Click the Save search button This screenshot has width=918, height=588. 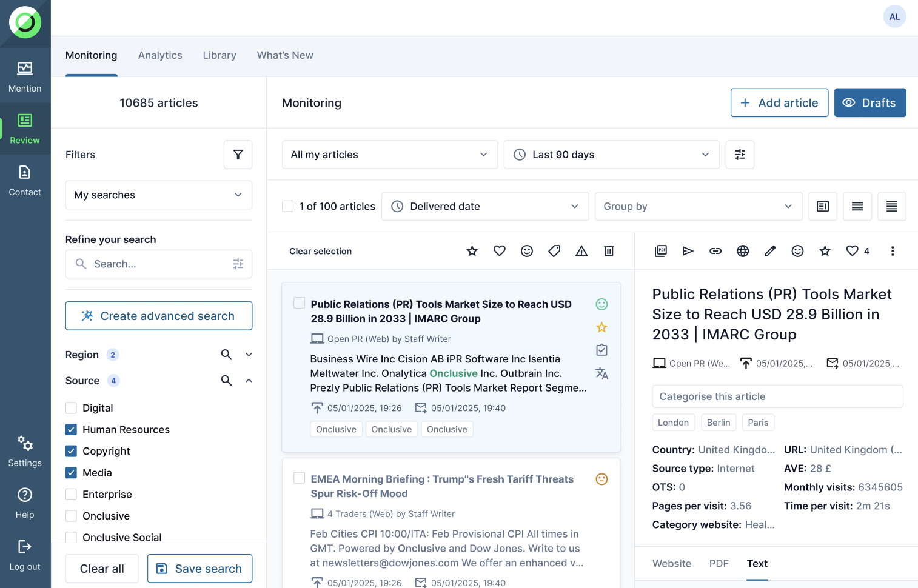tap(199, 569)
